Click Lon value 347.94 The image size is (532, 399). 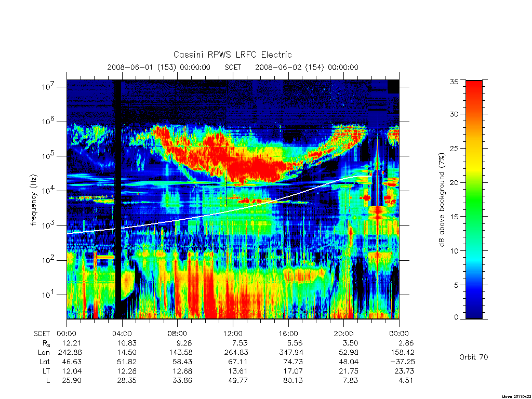click(291, 353)
